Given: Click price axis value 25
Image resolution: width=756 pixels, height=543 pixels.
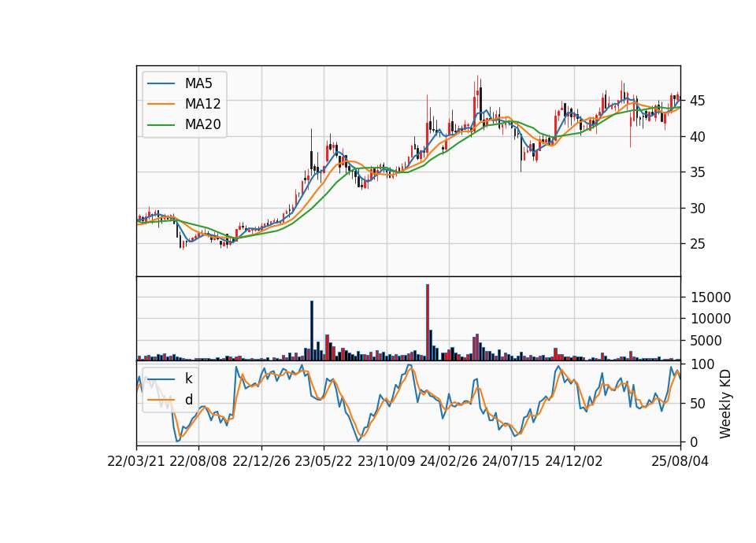Looking at the screenshot, I should 698,244.
